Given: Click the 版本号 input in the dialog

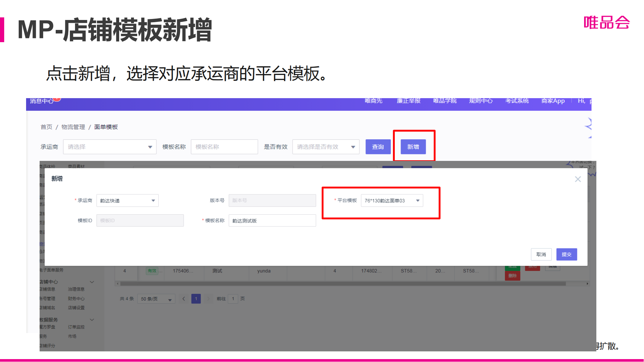Looking at the screenshot, I should (x=272, y=200).
